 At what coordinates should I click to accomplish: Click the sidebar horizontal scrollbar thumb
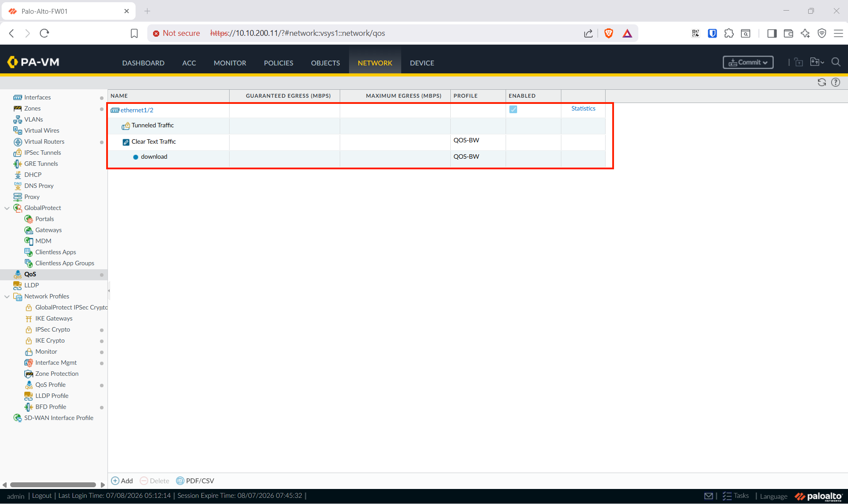click(x=53, y=485)
